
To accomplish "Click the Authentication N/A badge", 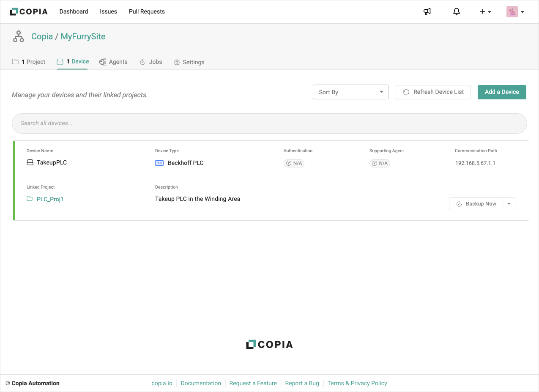I will [294, 163].
